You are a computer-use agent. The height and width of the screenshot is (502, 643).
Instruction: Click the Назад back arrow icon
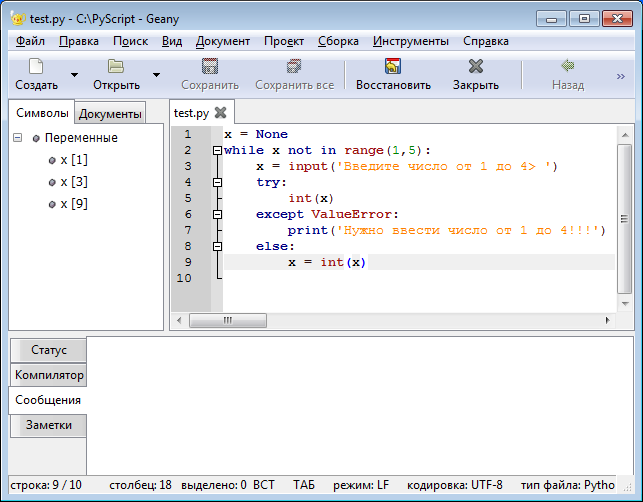tap(568, 67)
